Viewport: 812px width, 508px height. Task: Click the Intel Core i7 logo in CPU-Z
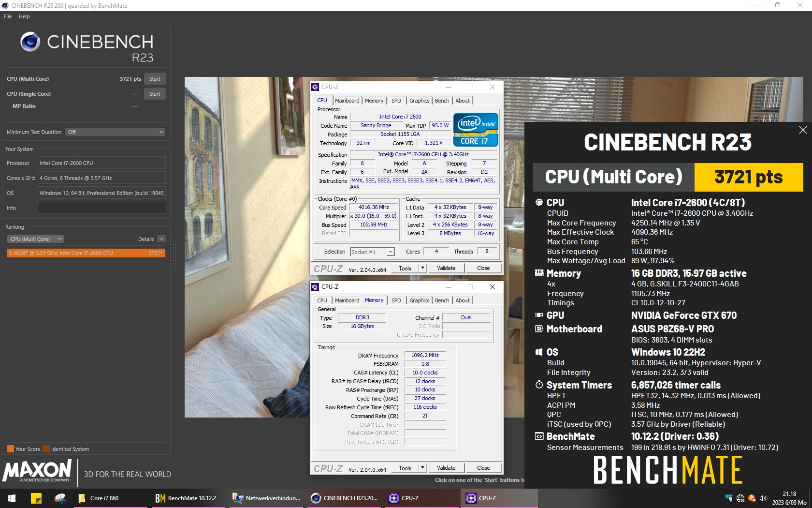tap(476, 130)
